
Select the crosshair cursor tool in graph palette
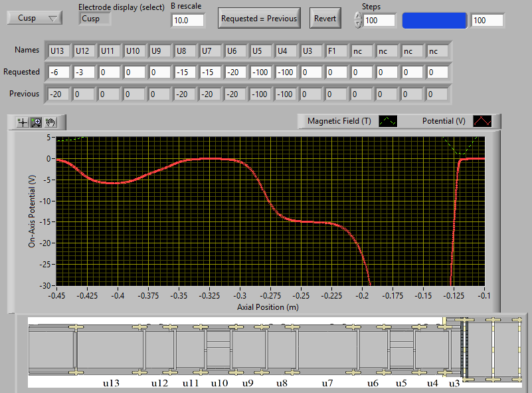click(x=22, y=122)
